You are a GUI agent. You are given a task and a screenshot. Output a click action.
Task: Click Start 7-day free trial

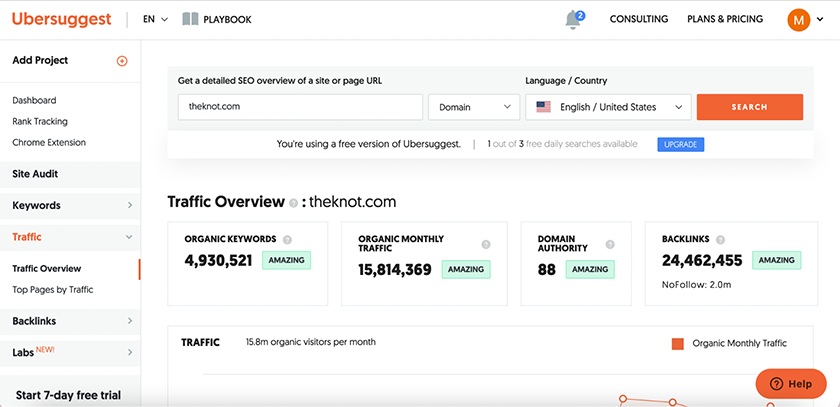(x=68, y=396)
